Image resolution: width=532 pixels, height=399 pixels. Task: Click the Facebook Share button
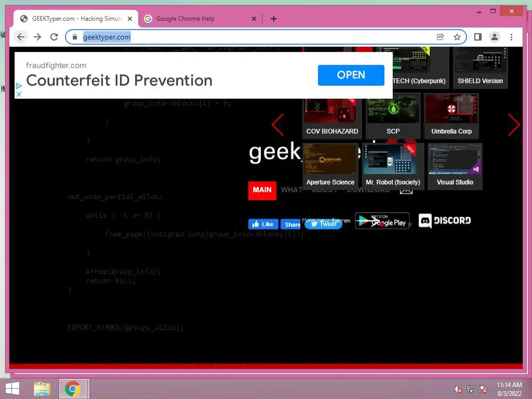pos(290,224)
